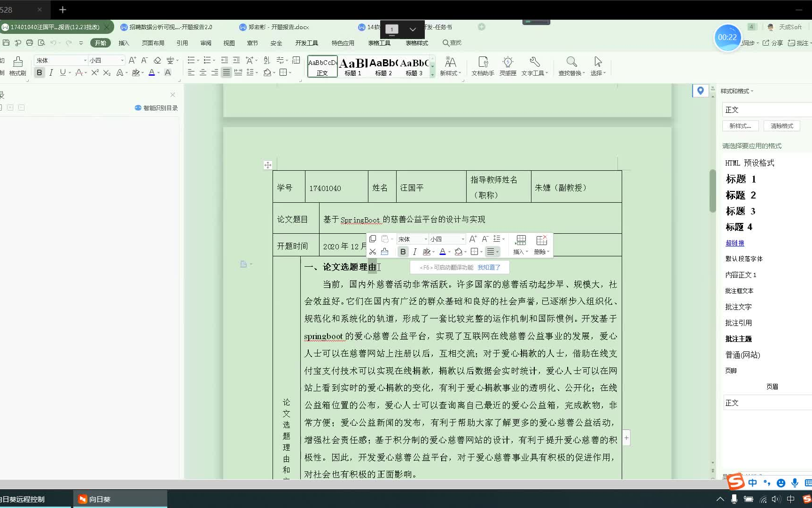Open the 文字工具 wrench menu
Image resolution: width=812 pixels, height=508 pixels.
point(535,66)
